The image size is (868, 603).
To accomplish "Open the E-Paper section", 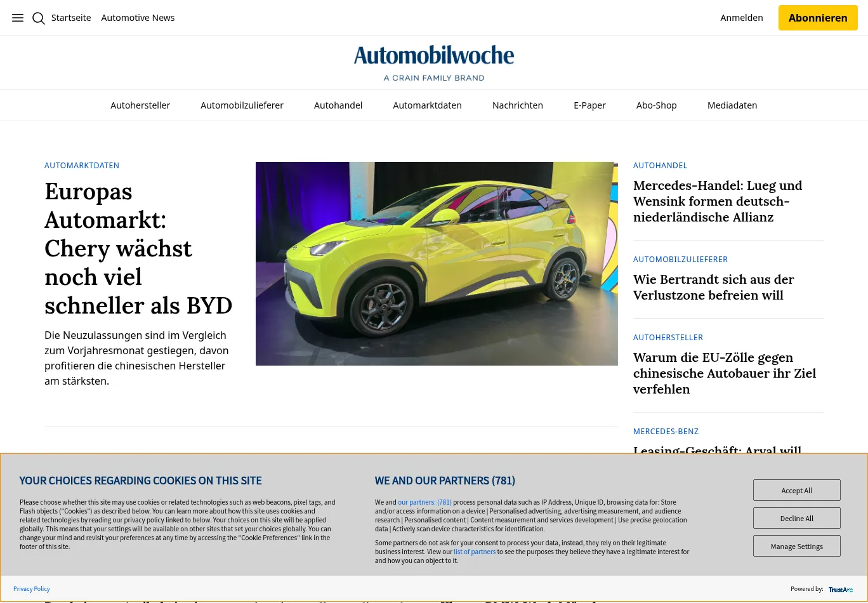I will [589, 105].
